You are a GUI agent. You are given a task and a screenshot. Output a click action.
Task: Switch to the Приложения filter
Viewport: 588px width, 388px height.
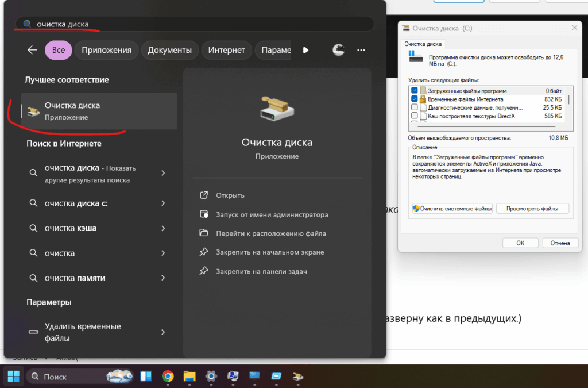(106, 50)
